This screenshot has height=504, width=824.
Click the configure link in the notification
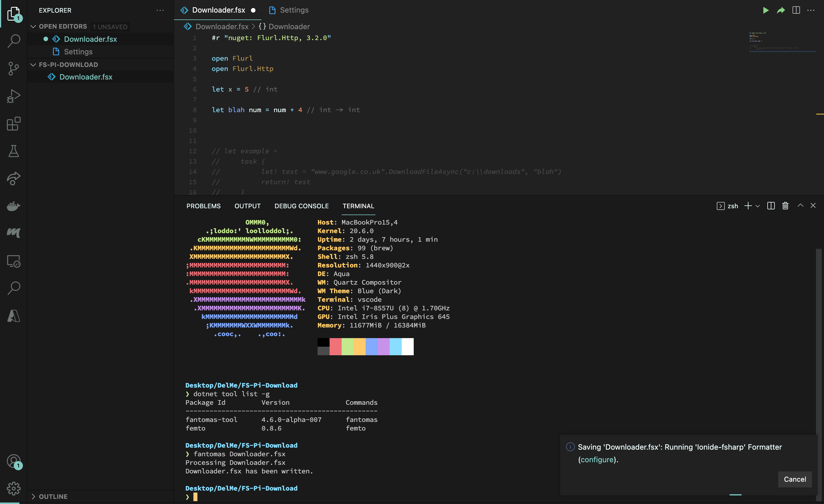[597, 459]
